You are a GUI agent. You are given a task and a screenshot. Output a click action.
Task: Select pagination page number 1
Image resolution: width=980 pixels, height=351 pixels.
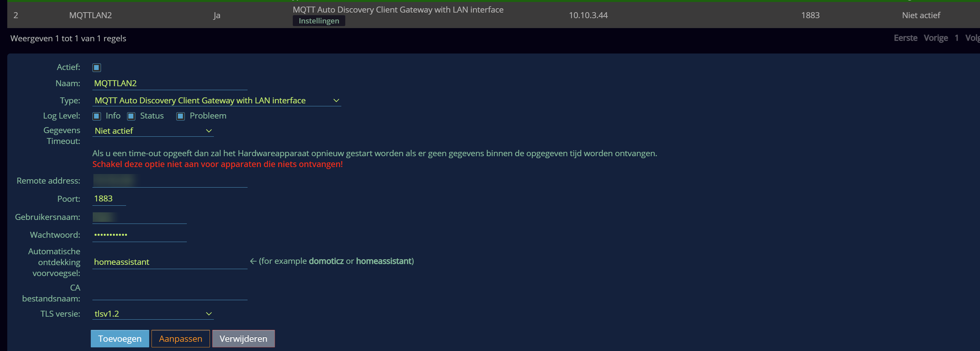(x=957, y=38)
